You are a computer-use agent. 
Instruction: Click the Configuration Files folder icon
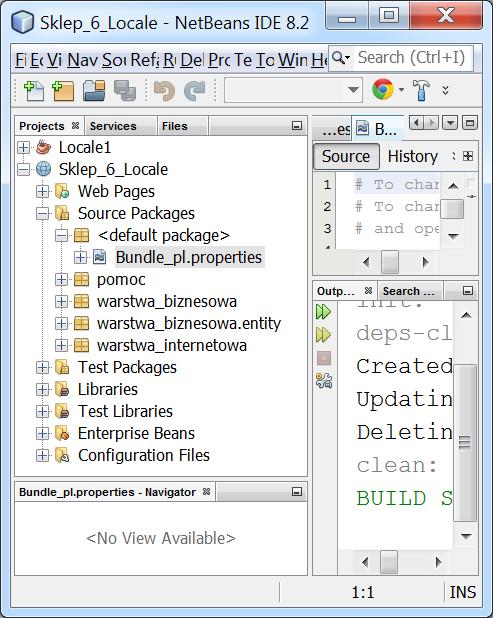pos(62,456)
